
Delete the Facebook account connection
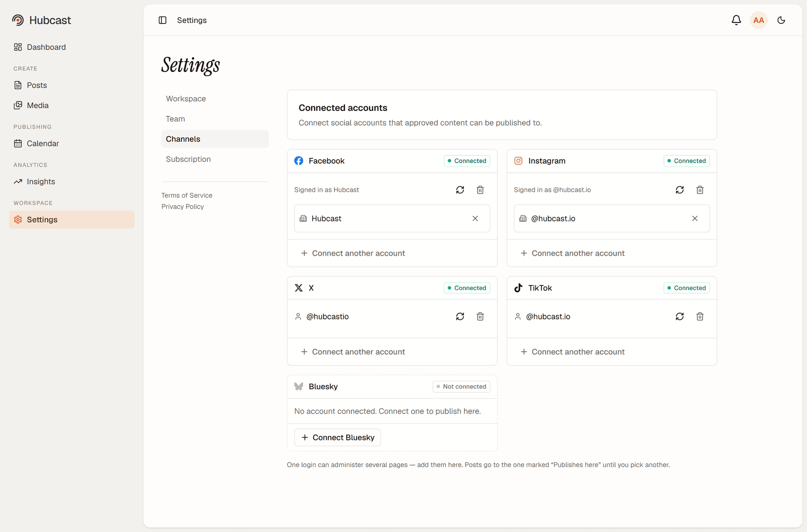480,190
